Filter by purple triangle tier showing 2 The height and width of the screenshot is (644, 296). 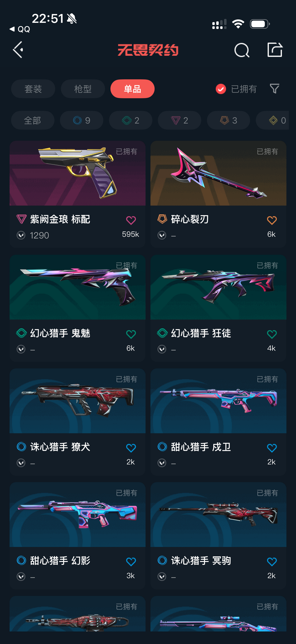click(180, 120)
